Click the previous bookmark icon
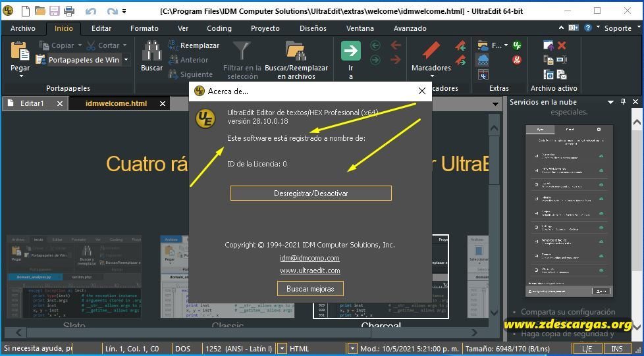 (460, 45)
